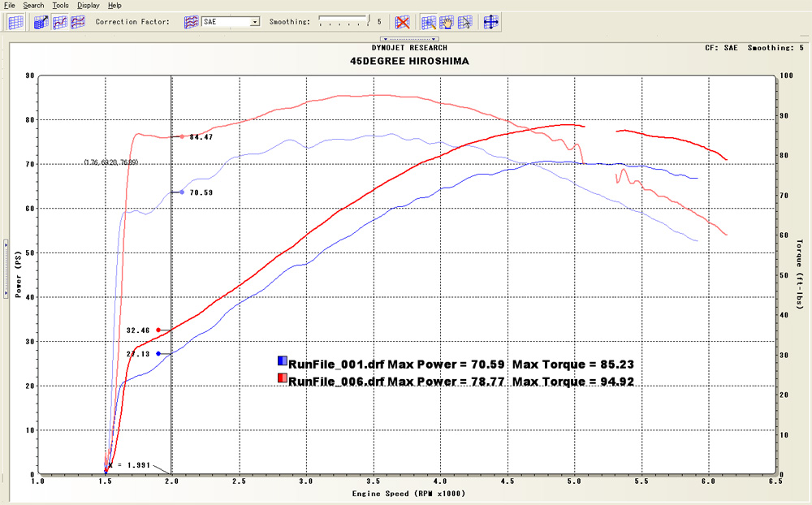812x505 pixels.
Task: Click the 45DEGREE HIROSHIMA graph title
Action: pos(408,61)
